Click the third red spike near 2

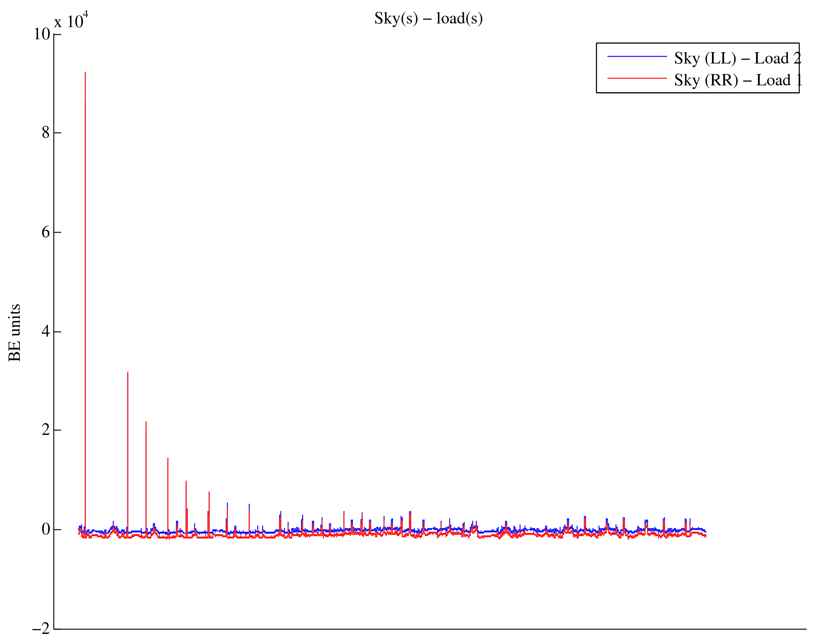click(146, 422)
